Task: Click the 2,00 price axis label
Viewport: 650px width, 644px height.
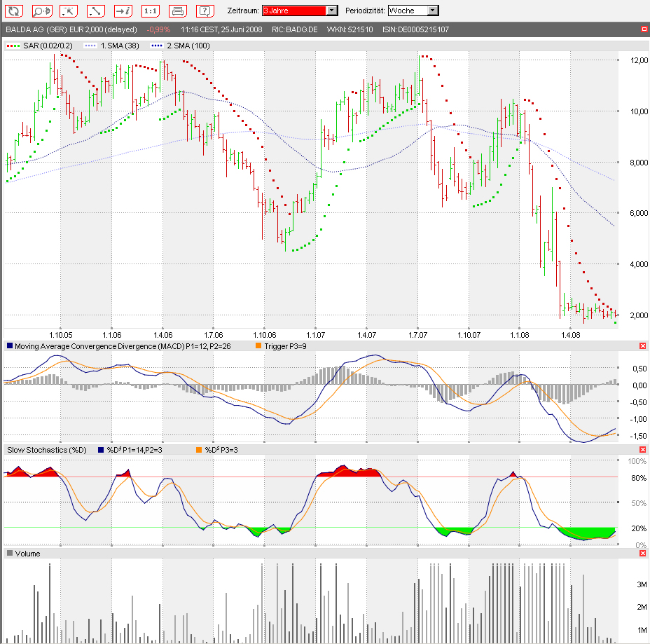Action: point(639,315)
